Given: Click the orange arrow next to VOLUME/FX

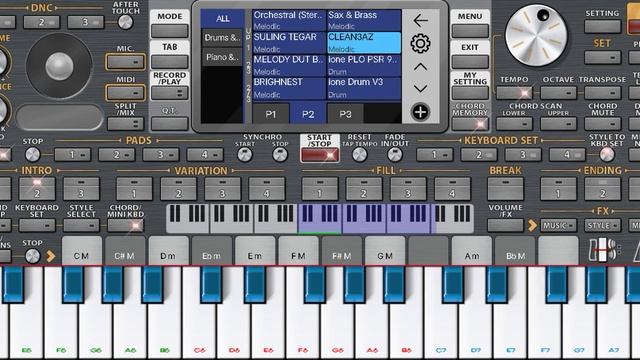Looking at the screenshot, I should tap(532, 225).
